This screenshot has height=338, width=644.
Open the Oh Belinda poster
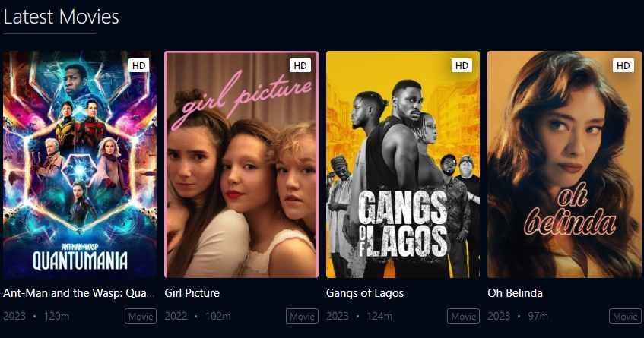click(564, 165)
